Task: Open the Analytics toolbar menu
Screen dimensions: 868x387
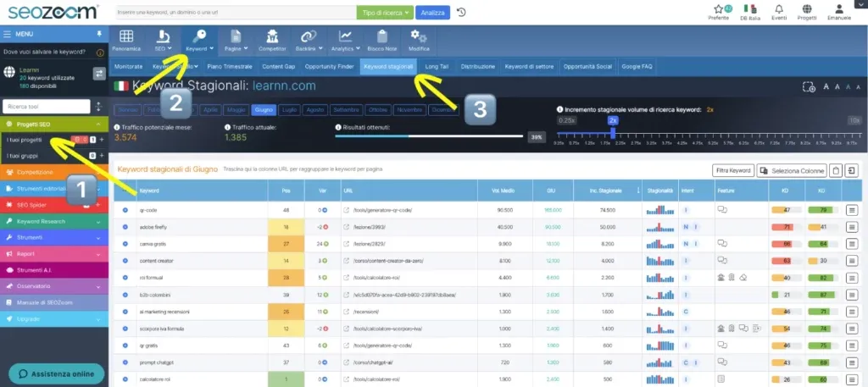Action: pyautogui.click(x=346, y=41)
